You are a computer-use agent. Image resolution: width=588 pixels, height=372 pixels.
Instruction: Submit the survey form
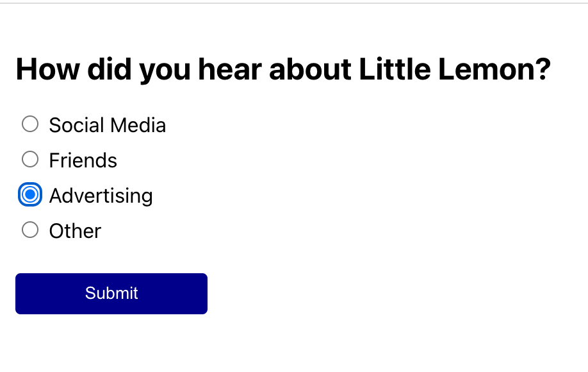tap(111, 294)
